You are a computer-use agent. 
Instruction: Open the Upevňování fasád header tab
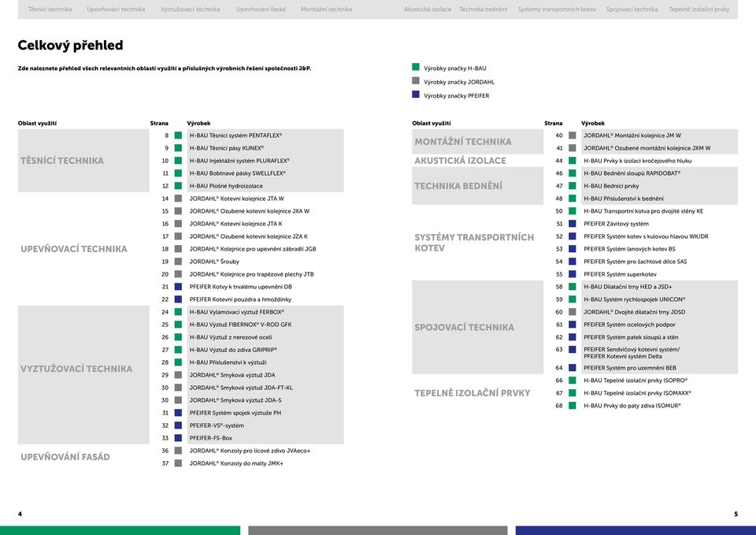click(261, 9)
